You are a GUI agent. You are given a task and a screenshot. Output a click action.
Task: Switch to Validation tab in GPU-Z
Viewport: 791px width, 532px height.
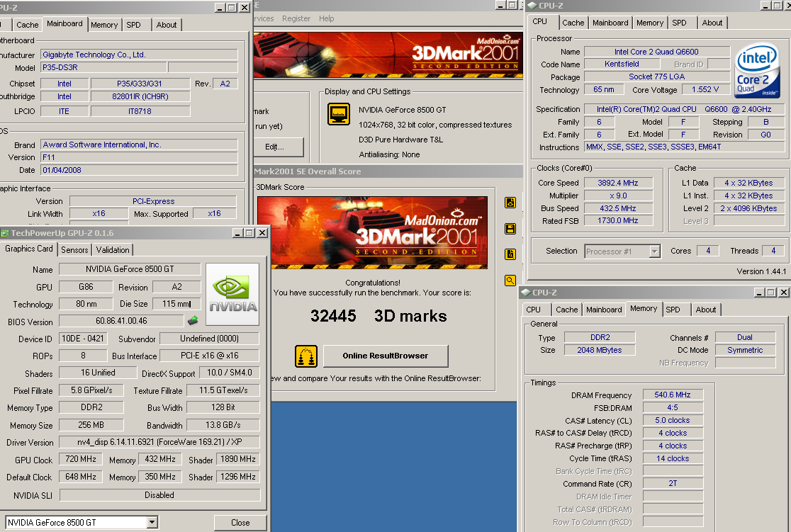click(x=113, y=249)
